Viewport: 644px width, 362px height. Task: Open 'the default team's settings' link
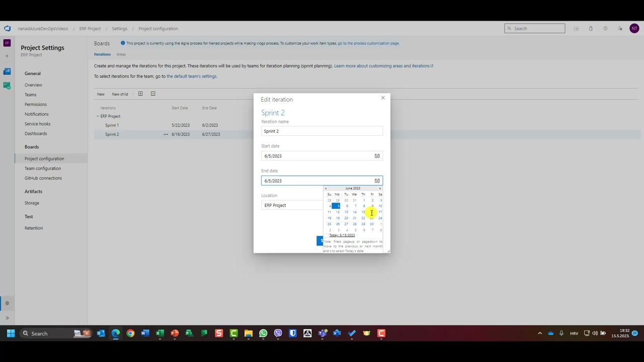coord(192,76)
